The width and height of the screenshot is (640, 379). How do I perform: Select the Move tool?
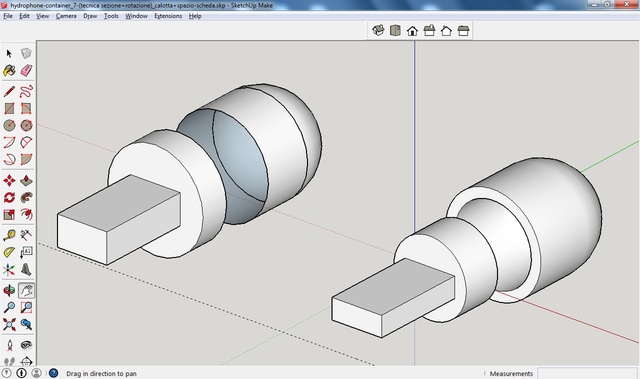coord(9,180)
